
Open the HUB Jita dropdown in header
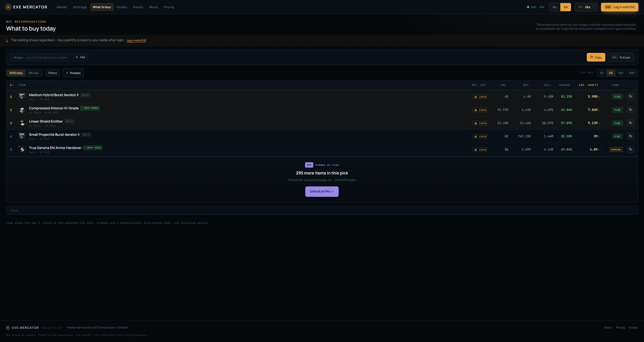point(586,7)
